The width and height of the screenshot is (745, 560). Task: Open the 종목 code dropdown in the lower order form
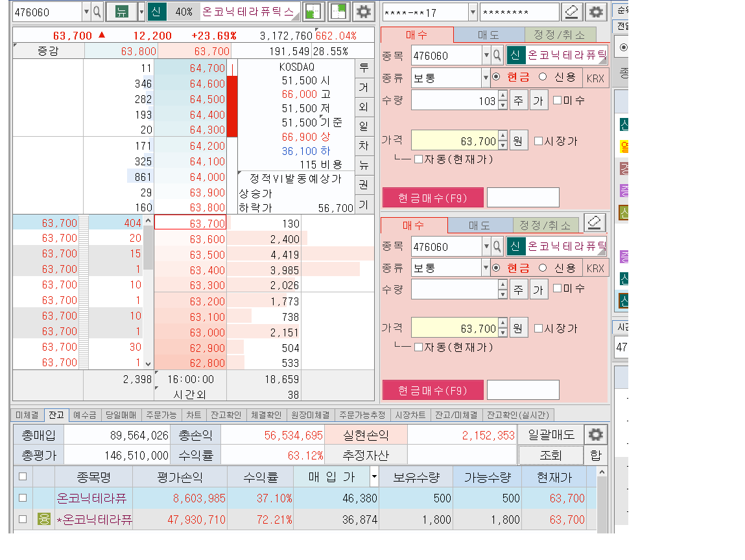486,246
